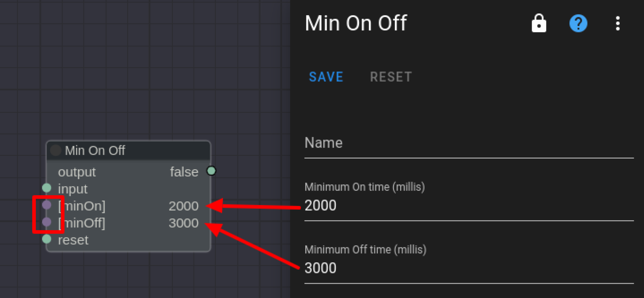Select the reset port green dot

[x=47, y=239]
